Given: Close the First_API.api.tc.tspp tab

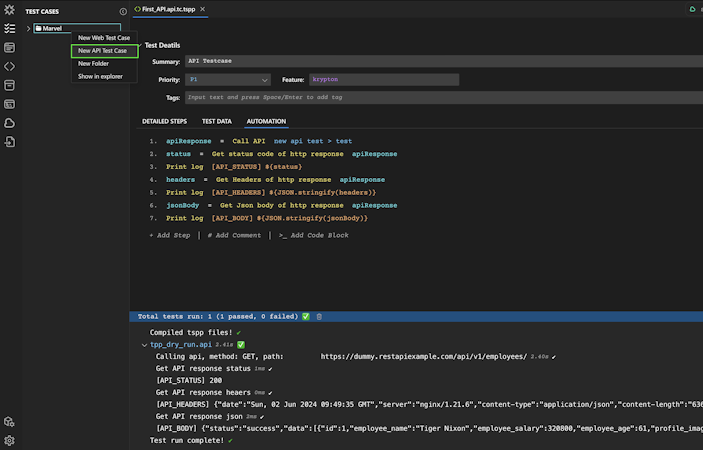Looking at the screenshot, I should [203, 9].
